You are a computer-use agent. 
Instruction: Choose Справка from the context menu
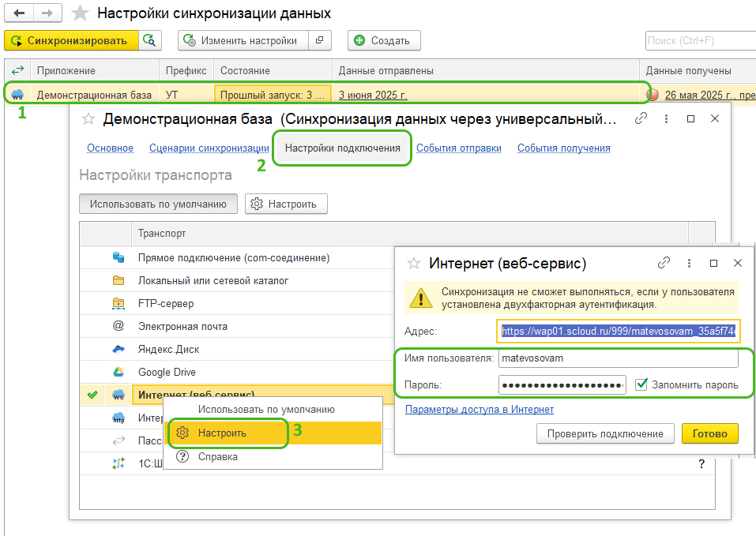(217, 456)
